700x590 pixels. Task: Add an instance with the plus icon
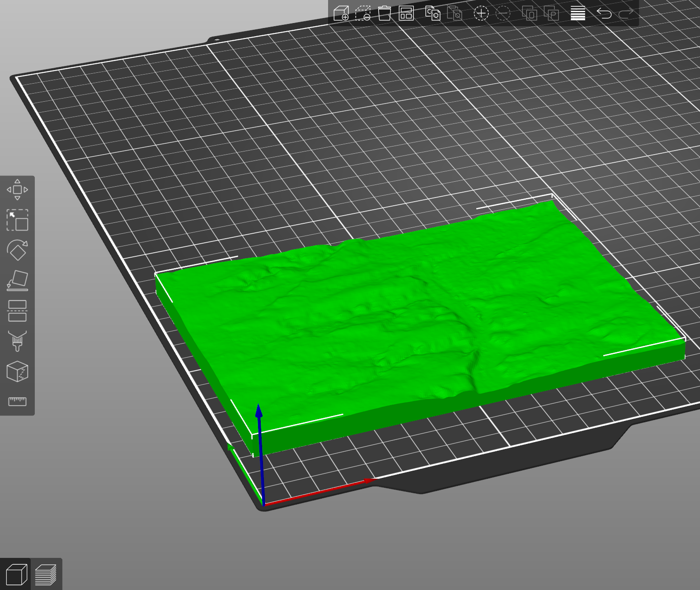pyautogui.click(x=481, y=14)
